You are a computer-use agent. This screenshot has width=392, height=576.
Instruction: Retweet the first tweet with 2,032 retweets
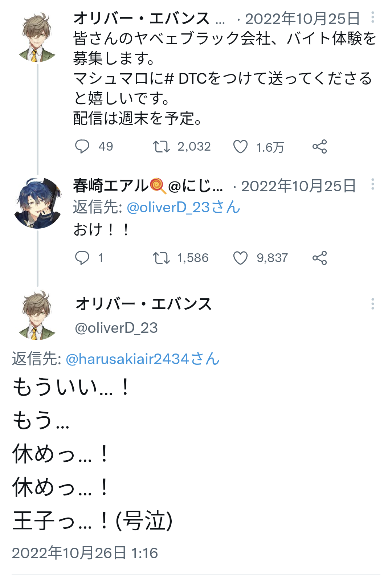tap(161, 147)
